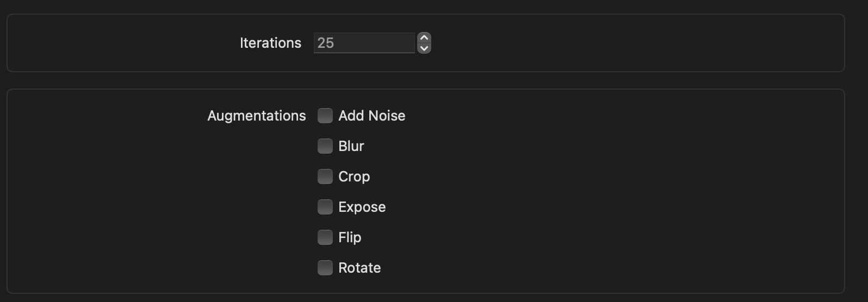
Task: Click the 'Iterations' field label
Action: click(270, 43)
